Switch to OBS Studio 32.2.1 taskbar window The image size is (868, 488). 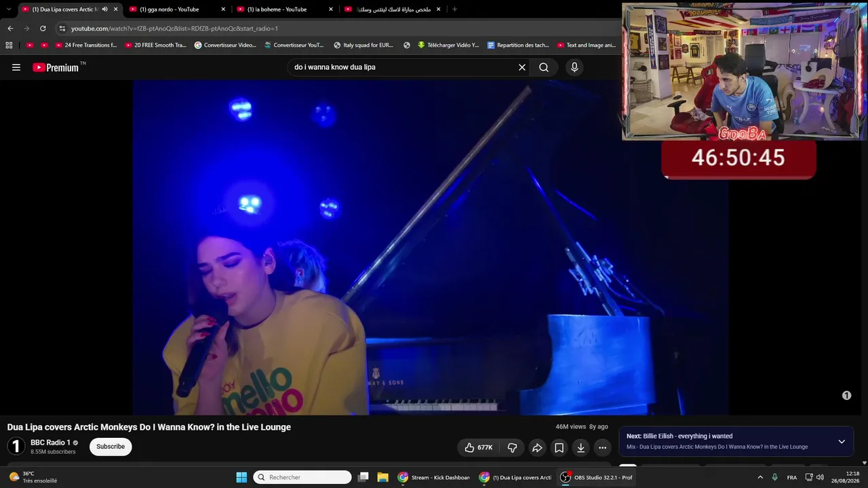click(597, 477)
